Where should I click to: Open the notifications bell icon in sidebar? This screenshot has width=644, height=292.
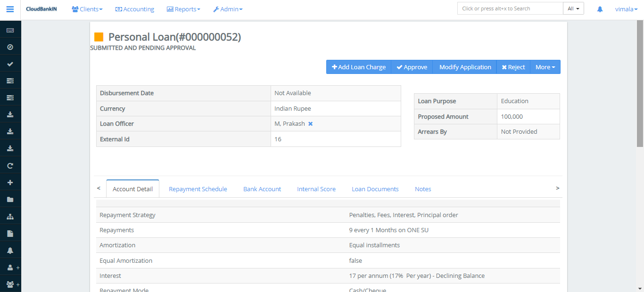tap(10, 250)
